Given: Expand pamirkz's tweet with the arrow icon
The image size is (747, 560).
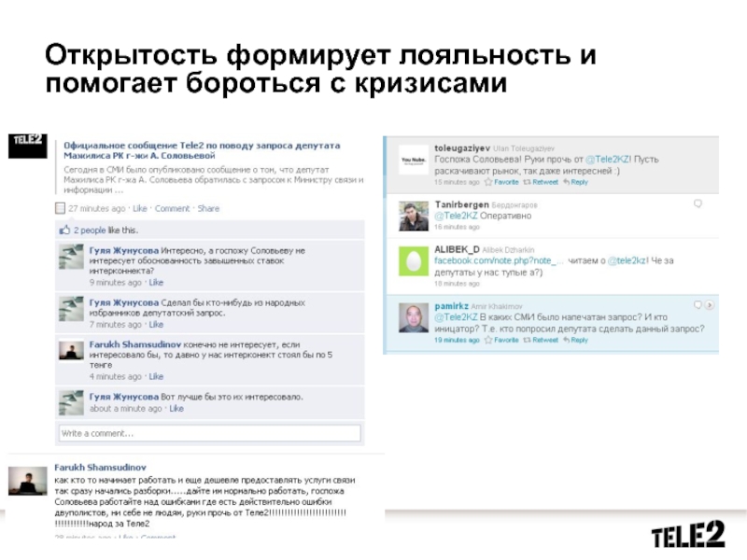Looking at the screenshot, I should 710,305.
